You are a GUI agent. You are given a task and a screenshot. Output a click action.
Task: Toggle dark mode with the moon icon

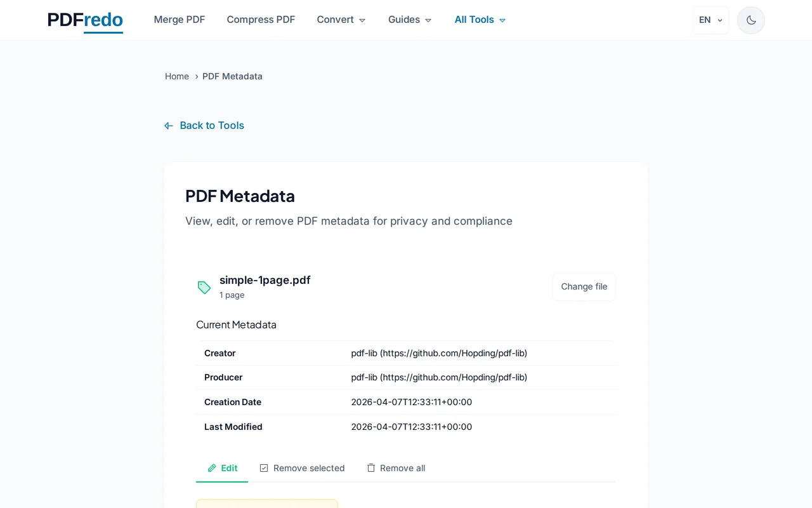[750, 20]
